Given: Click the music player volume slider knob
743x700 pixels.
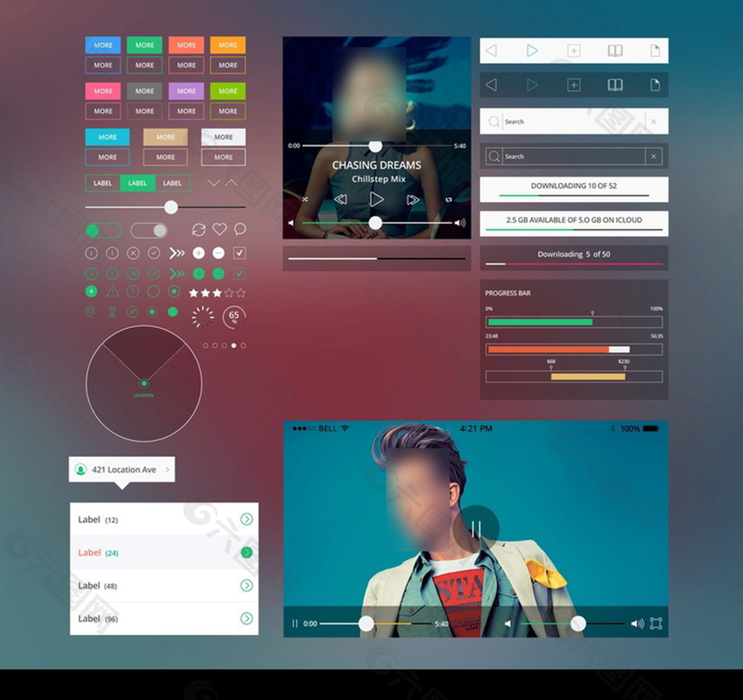Looking at the screenshot, I should (x=375, y=223).
